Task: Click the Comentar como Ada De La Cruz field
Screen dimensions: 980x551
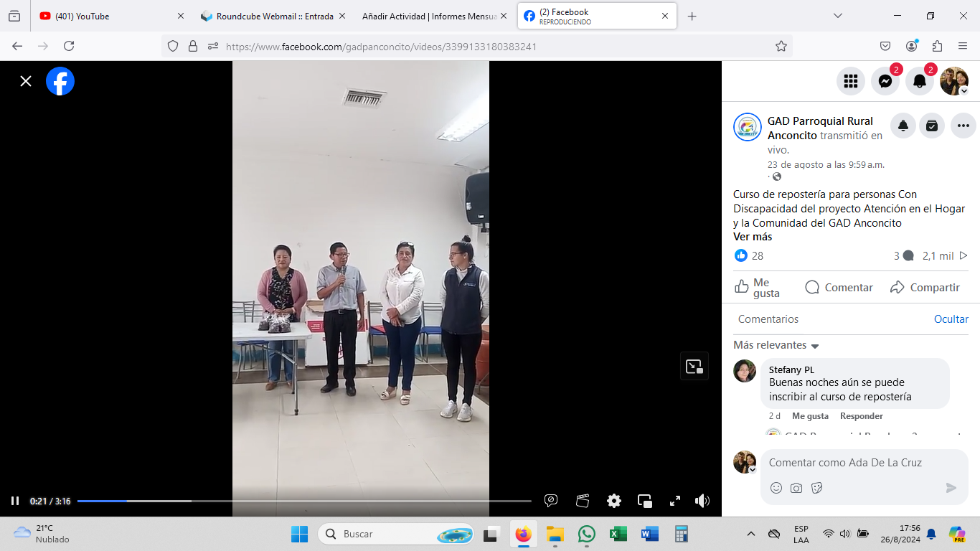Action: click(854, 463)
